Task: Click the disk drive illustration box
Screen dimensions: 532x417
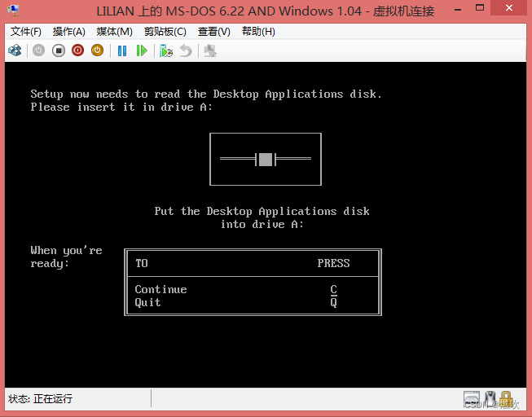Action: [266, 159]
